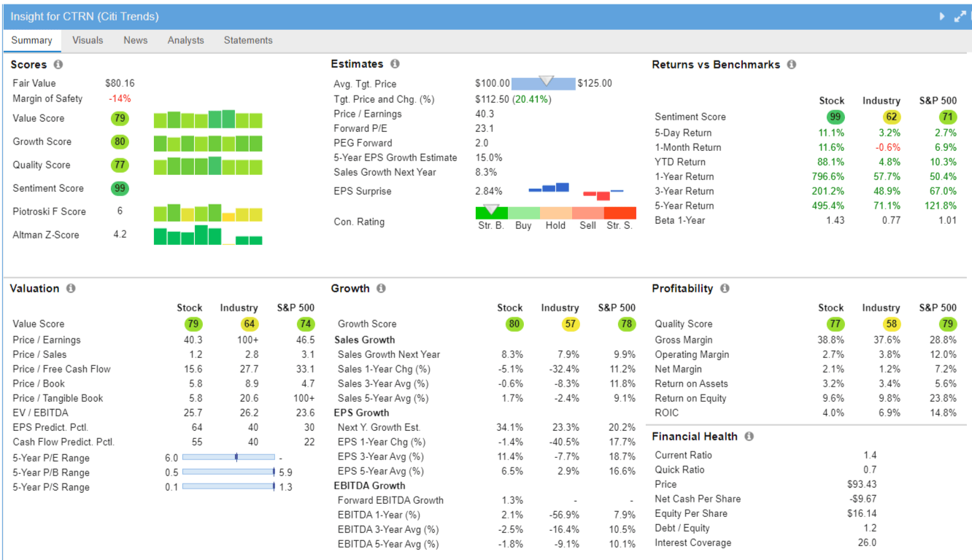The height and width of the screenshot is (560, 972).
Task: Click the Return on Equity row label
Action: (x=690, y=398)
